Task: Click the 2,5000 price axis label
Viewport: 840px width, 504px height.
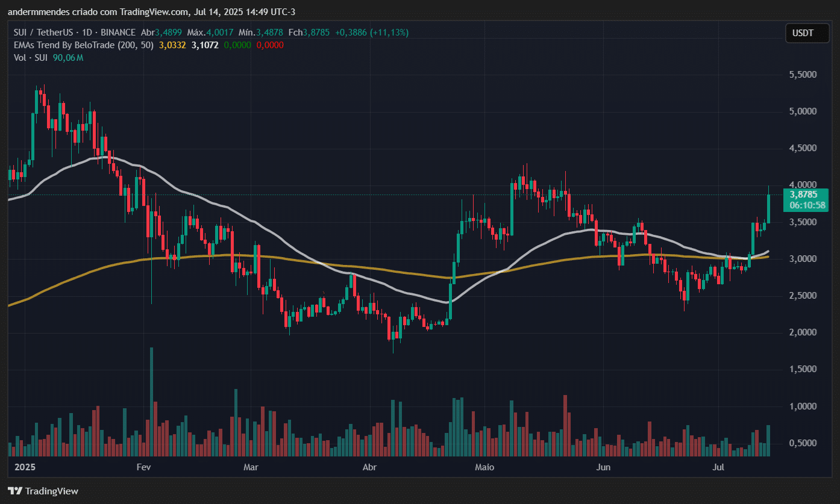Action: 803,296
